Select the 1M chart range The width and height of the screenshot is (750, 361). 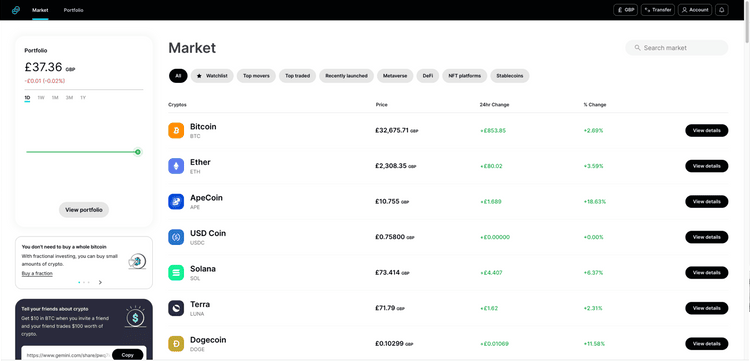55,98
